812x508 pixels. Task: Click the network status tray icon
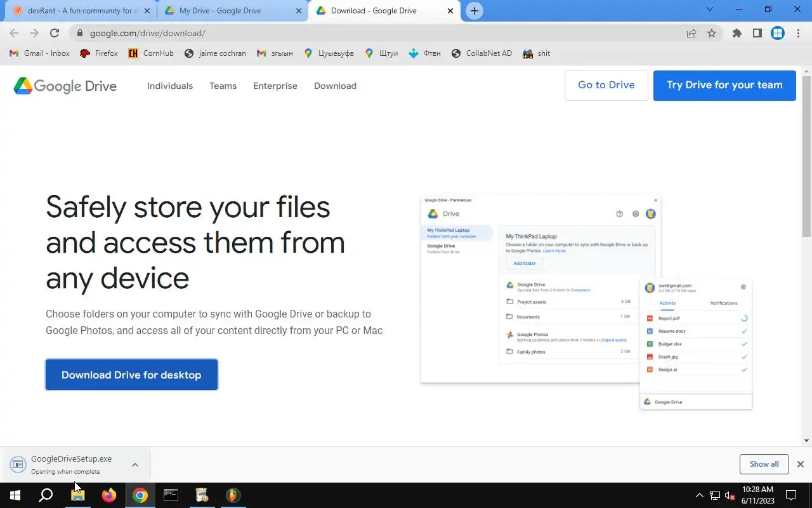715,495
